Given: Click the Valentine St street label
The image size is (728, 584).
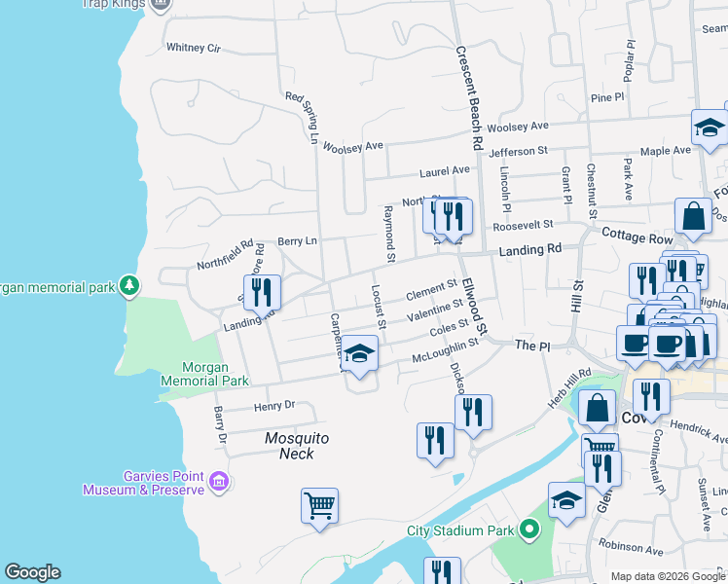Looking at the screenshot, I should point(435,310).
